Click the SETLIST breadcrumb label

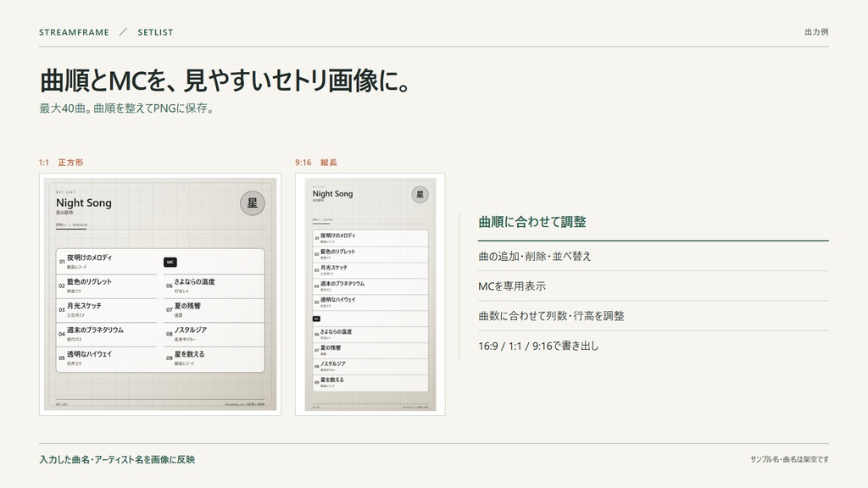[x=156, y=32]
